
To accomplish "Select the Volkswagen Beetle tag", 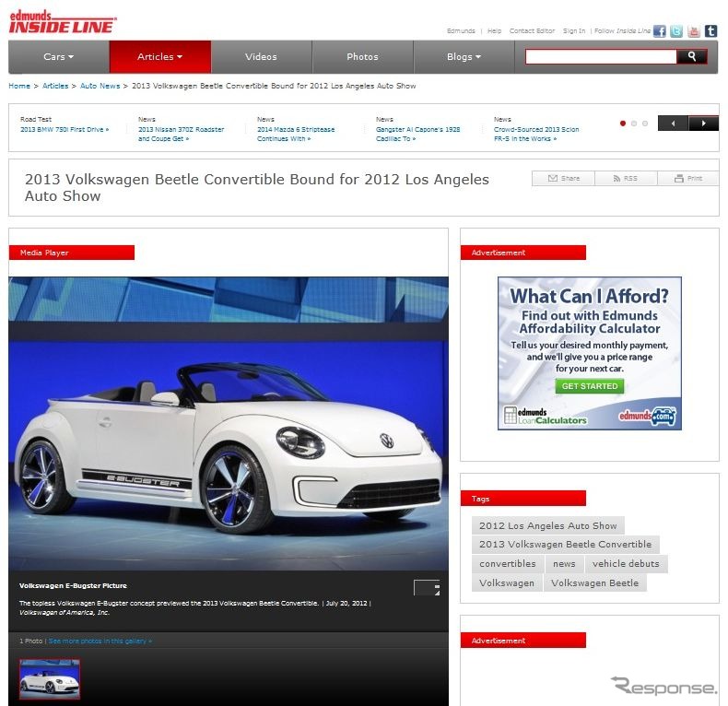I will pos(594,582).
